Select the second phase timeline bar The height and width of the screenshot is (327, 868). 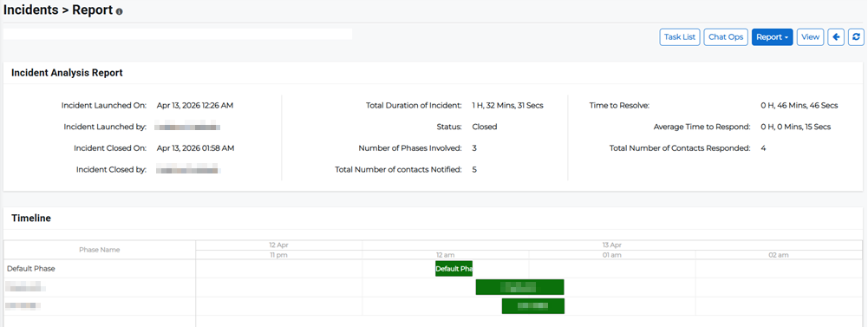click(x=519, y=287)
